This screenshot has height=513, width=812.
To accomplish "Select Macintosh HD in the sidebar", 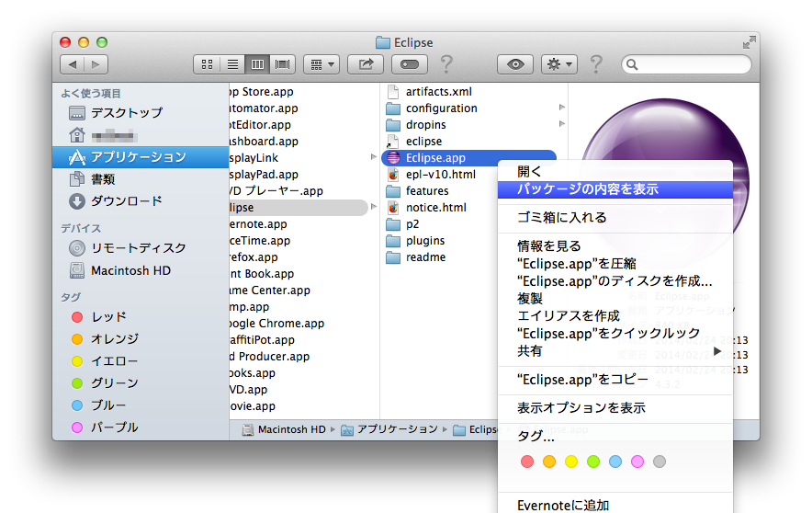I will 140,270.
